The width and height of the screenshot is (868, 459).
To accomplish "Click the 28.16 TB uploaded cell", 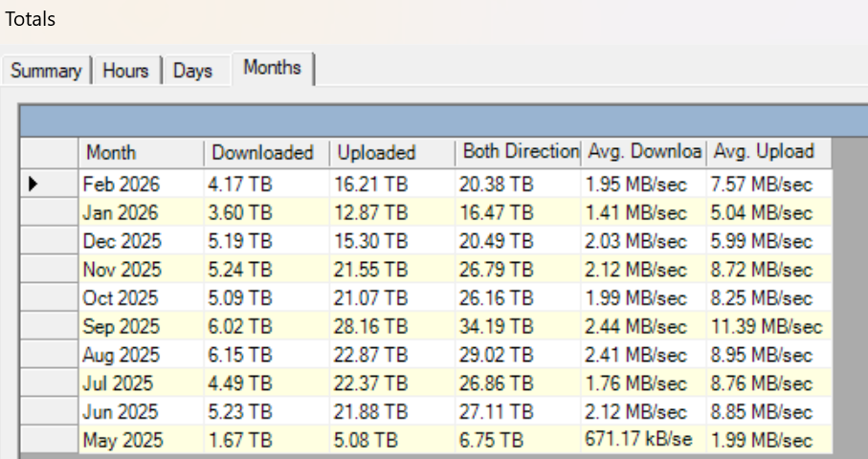I will pos(392,326).
